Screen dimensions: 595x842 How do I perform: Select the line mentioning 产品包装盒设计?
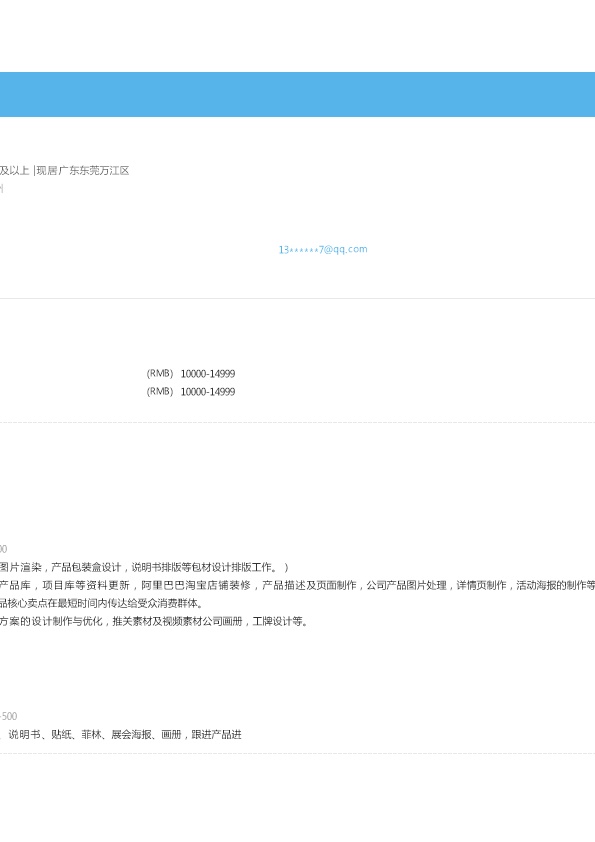tap(144, 568)
